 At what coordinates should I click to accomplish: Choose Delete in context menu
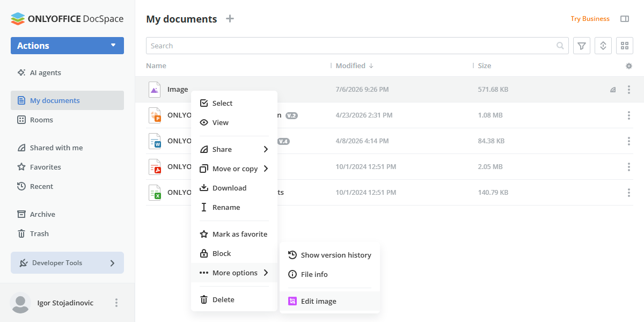234,299
